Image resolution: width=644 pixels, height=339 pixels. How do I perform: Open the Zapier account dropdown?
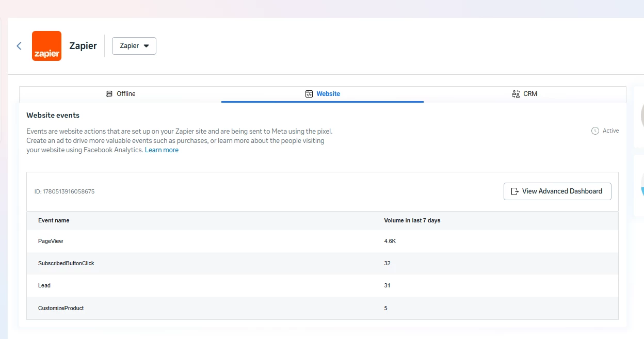coord(134,46)
